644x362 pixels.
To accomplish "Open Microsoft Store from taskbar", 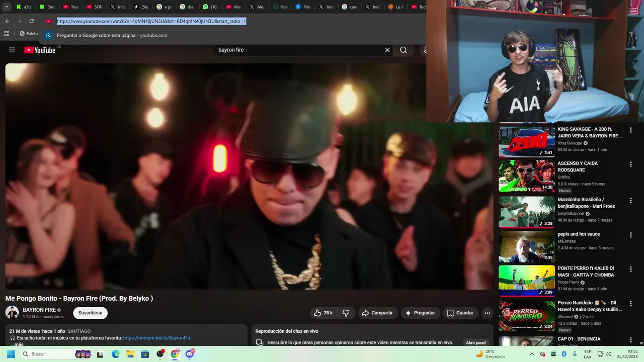I will coord(145,354).
